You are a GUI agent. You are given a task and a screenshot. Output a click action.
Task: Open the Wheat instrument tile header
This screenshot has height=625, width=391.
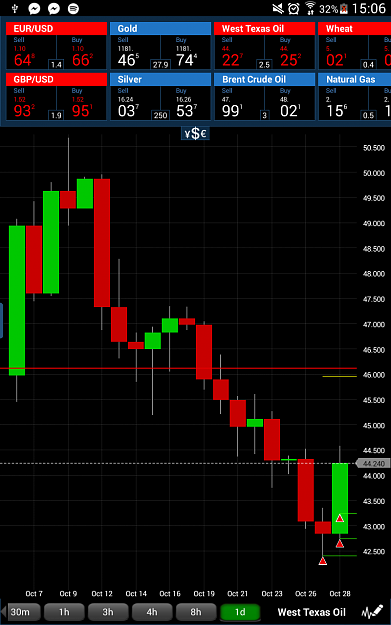coord(355,29)
